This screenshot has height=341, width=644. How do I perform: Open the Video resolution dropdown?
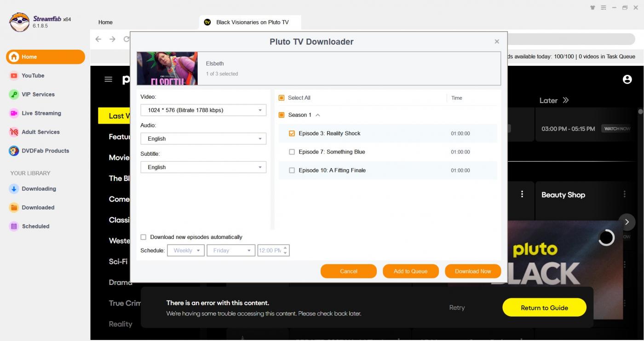click(x=203, y=110)
